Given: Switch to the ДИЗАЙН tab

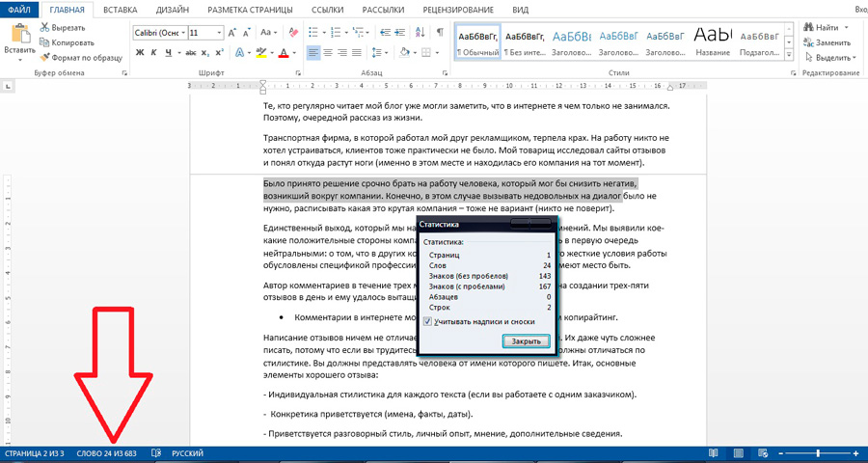Looking at the screenshot, I should click(x=173, y=10).
